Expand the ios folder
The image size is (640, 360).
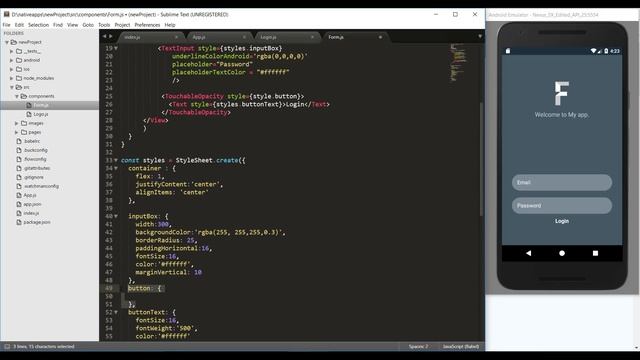tap(11, 69)
